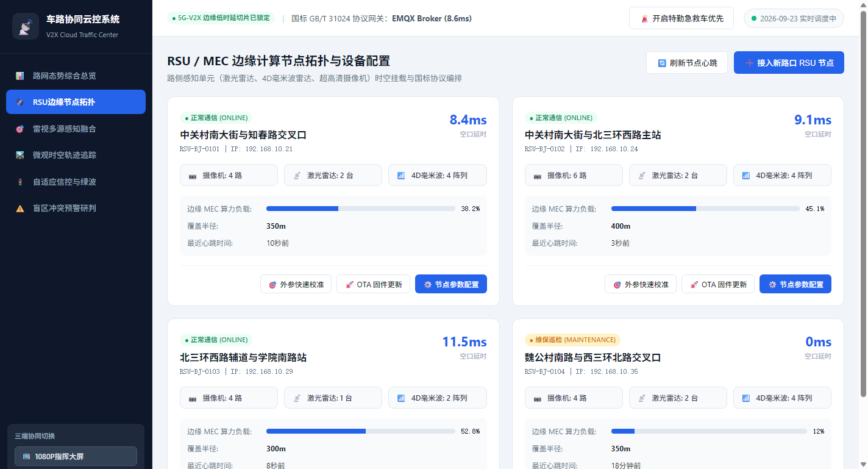Click the monitor icon in 1080P指挥大屏

point(26,456)
